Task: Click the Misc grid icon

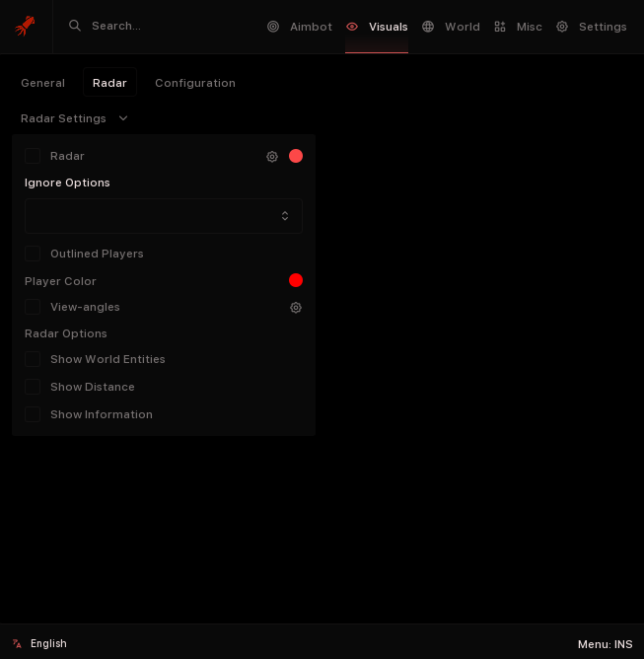Action: [x=499, y=27]
